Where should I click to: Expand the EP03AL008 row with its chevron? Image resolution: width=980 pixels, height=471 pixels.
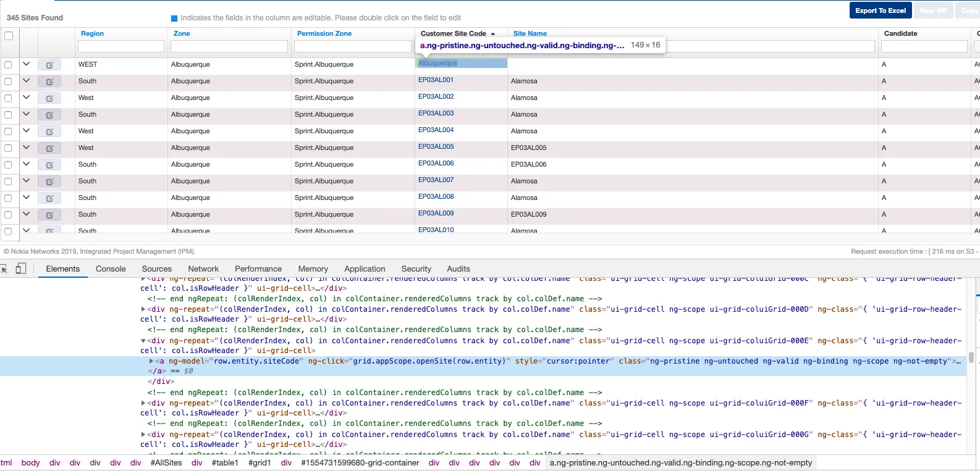coord(26,198)
